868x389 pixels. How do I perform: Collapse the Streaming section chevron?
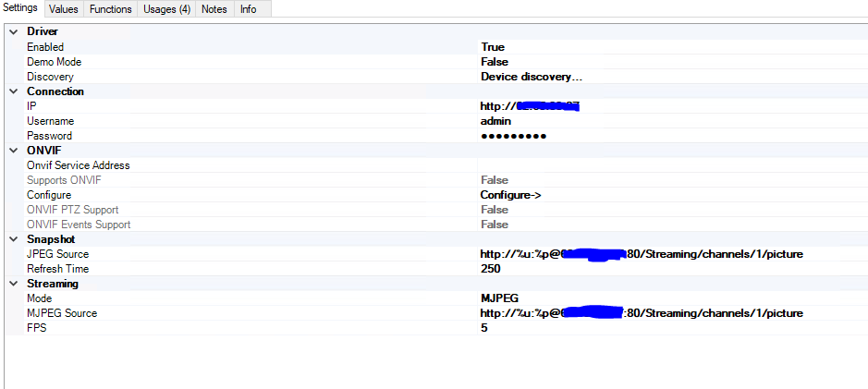coord(13,284)
